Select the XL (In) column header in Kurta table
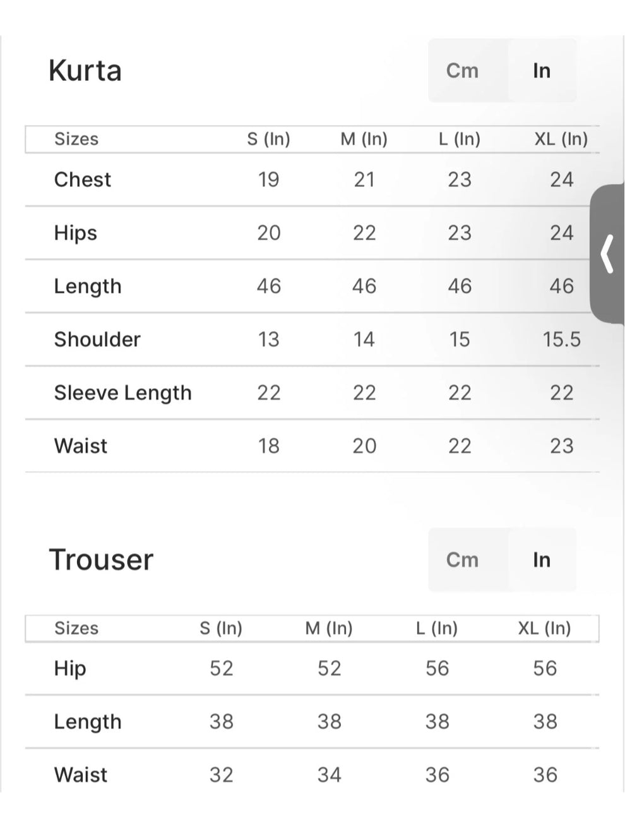The height and width of the screenshot is (840, 625). (561, 139)
